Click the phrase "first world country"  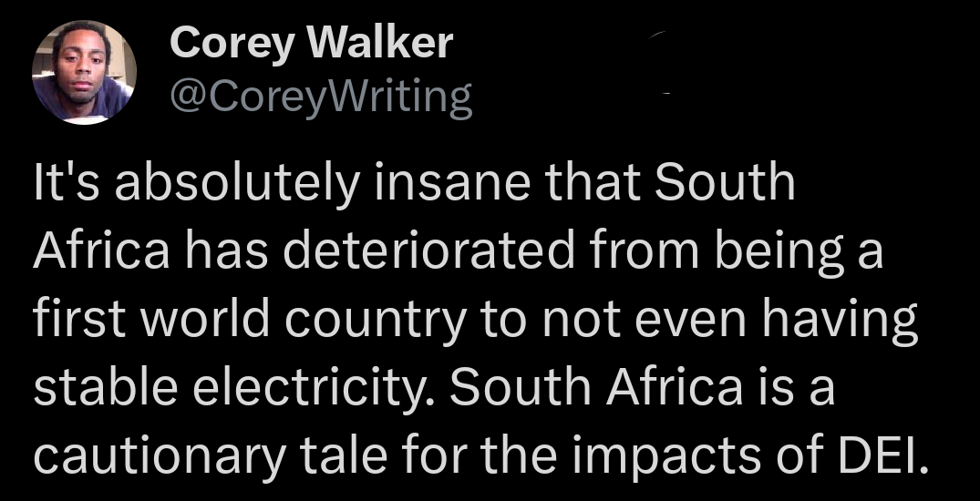(240, 322)
